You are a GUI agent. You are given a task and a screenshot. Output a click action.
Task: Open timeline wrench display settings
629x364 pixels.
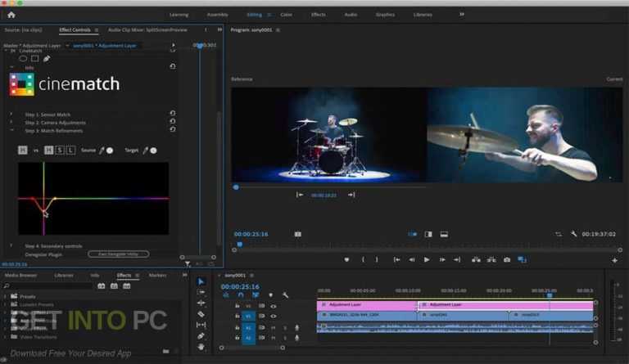(285, 294)
